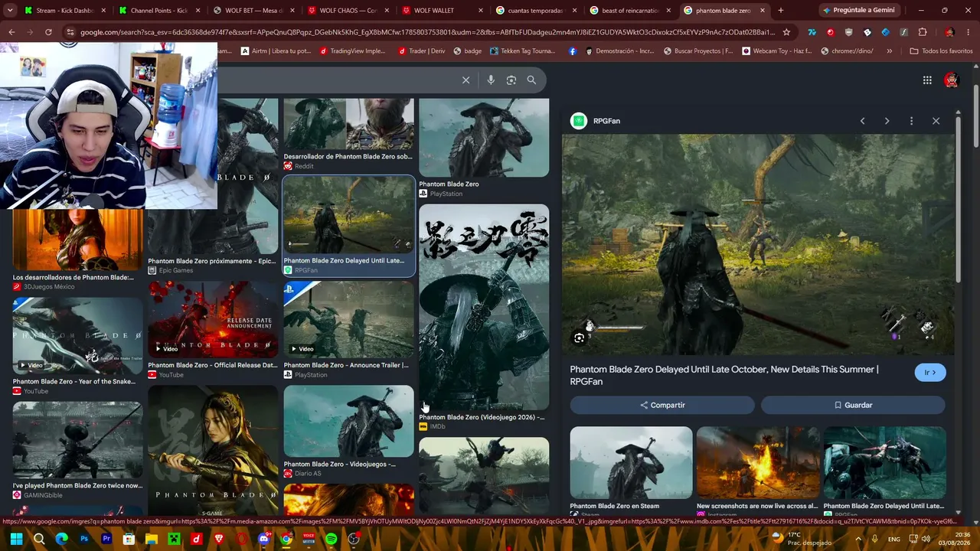Bookmark this page with the star icon
Image resolution: width=980 pixels, height=551 pixels.
pyautogui.click(x=786, y=32)
